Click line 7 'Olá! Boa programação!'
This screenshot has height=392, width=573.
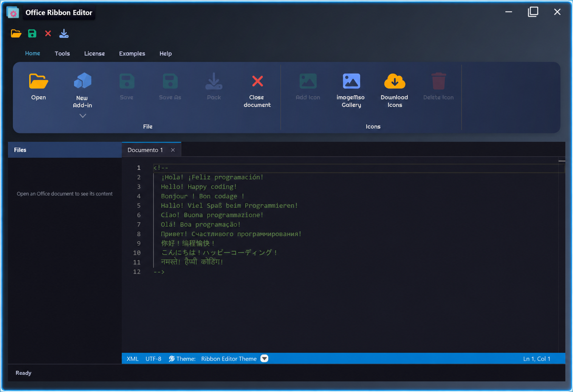(201, 225)
